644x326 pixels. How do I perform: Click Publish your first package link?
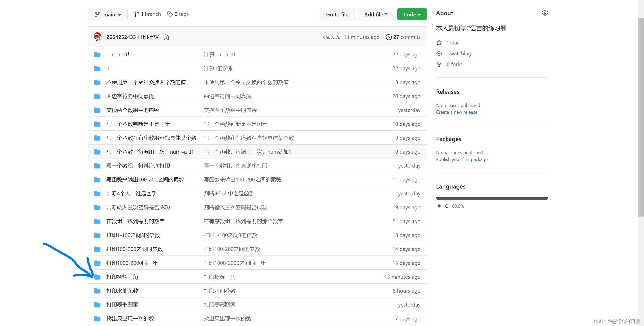tap(462, 159)
